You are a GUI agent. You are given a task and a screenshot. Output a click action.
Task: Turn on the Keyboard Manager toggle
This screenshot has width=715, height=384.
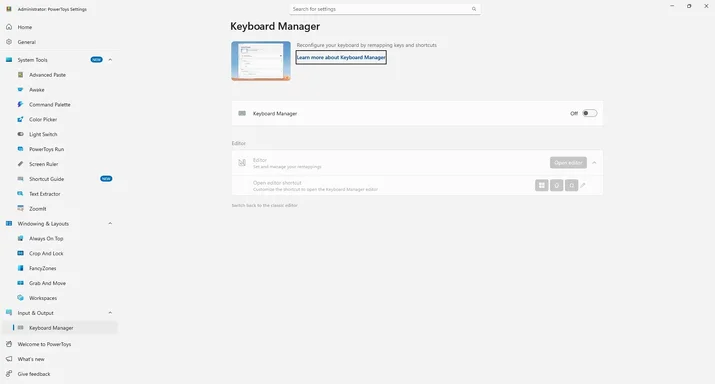coord(590,113)
